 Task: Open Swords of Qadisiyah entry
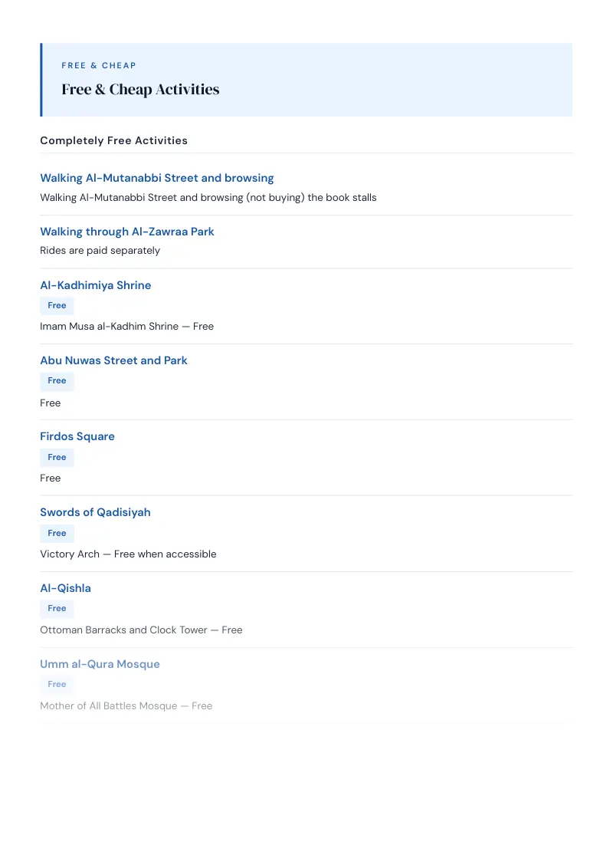[95, 512]
